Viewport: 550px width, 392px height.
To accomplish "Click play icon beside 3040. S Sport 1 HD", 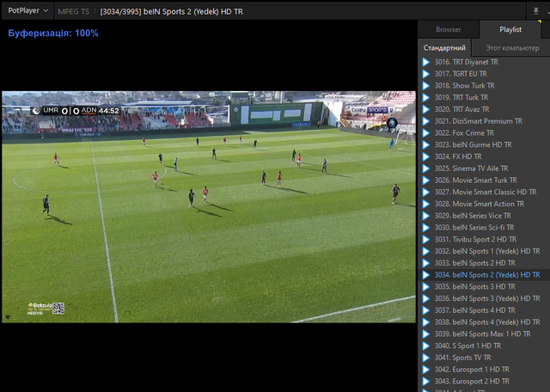I will point(426,346).
